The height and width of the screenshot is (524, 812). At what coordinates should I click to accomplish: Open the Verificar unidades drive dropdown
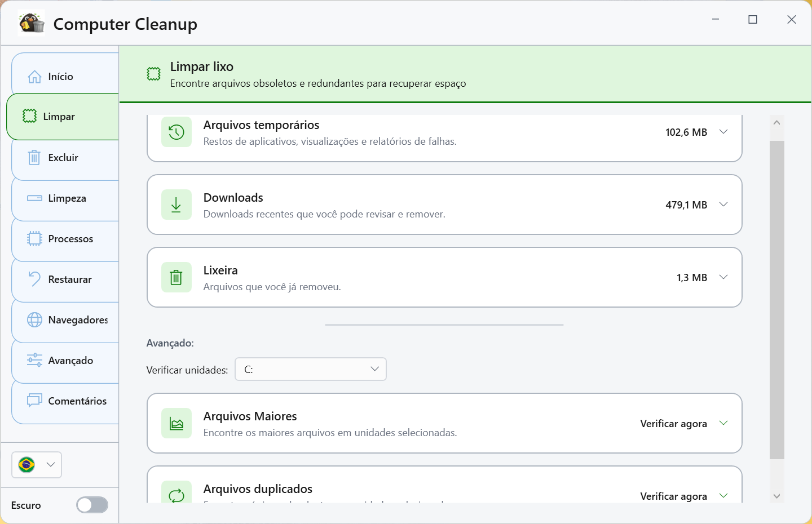(311, 369)
